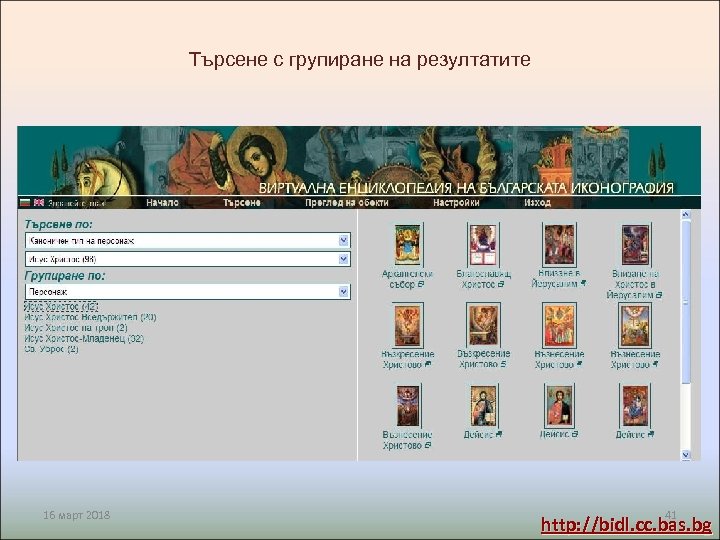Open first Възкресение Христово thumbnail
This screenshot has width=720, height=540.
407,325
